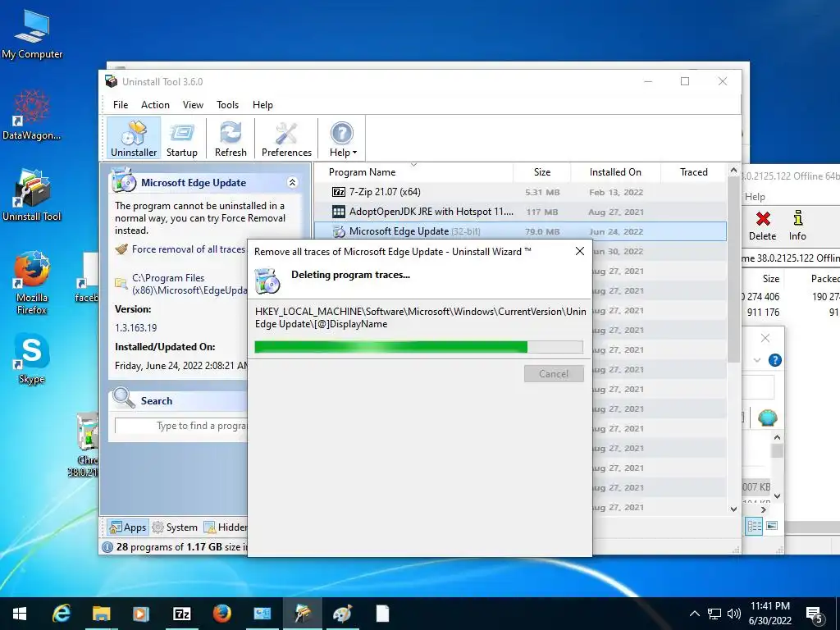This screenshot has height=630, width=840.
Task: Open the blank document taskbar icon
Action: click(382, 614)
